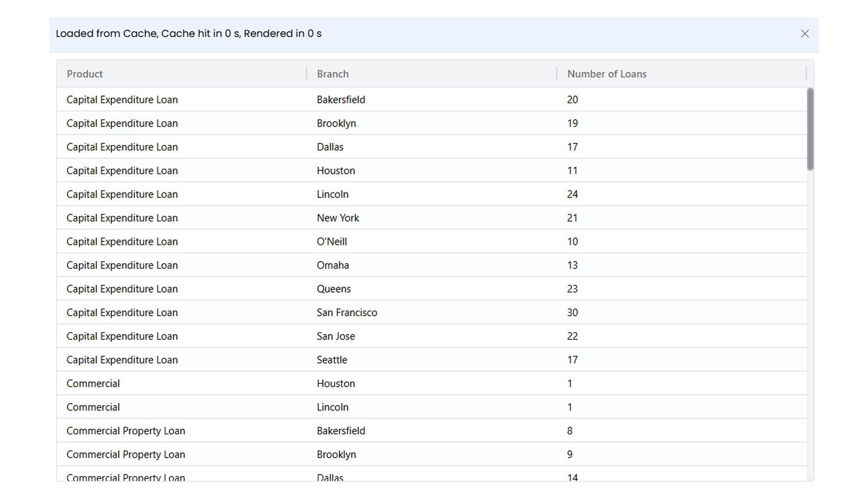Click the Houston row with 11 loans
This screenshot has width=868, height=503.
[x=335, y=171]
